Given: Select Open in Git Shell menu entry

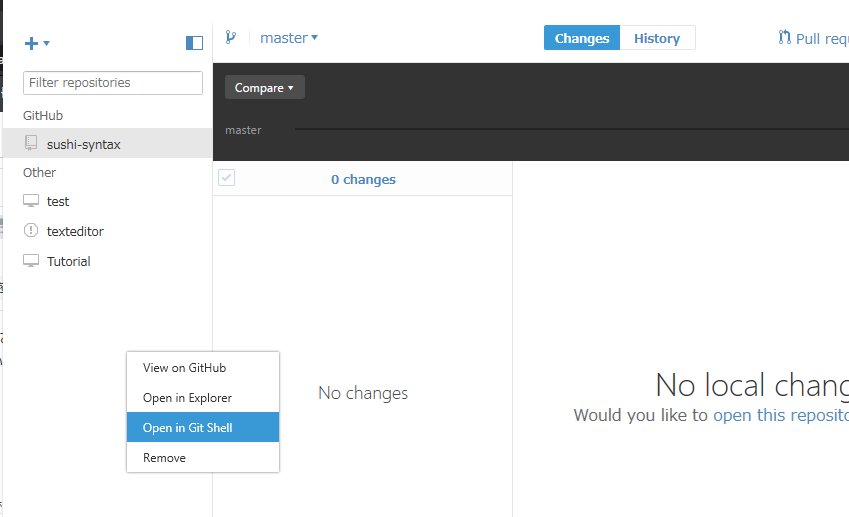Looking at the screenshot, I should [203, 428].
